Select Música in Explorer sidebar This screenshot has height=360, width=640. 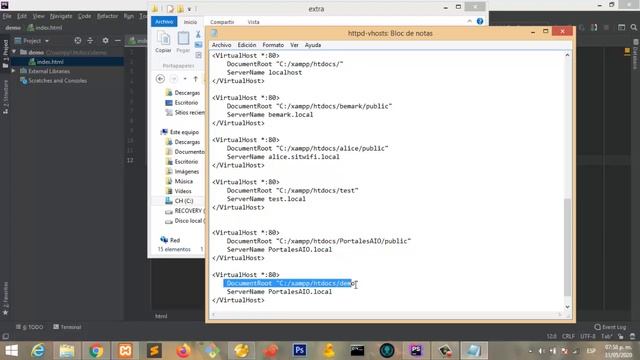point(180,181)
